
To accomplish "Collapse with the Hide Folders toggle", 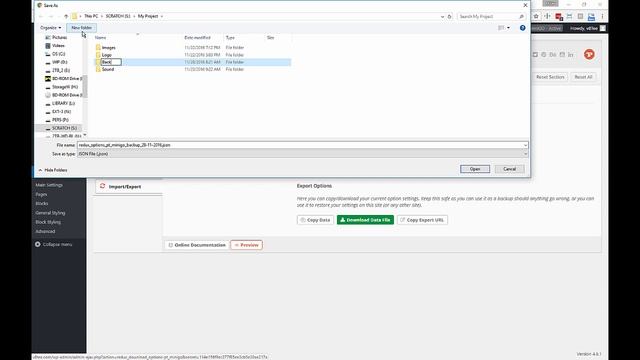I will pyautogui.click(x=53, y=170).
